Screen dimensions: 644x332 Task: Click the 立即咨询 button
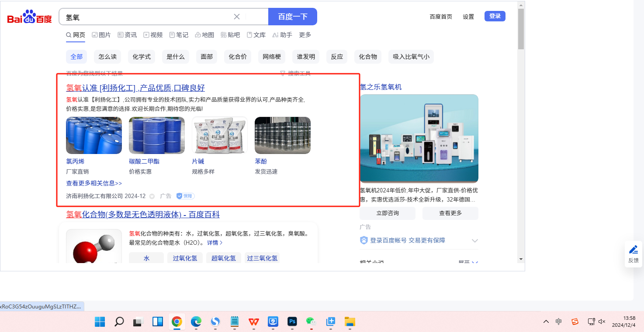[388, 213]
